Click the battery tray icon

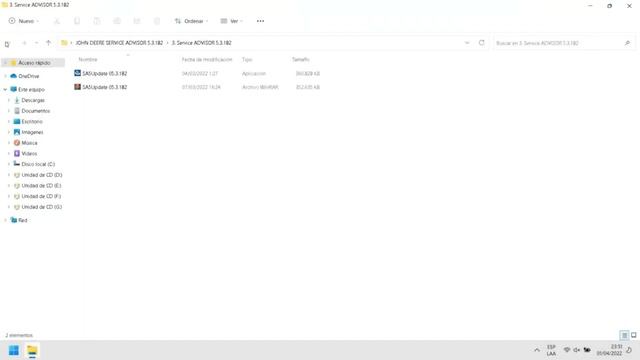point(587,350)
